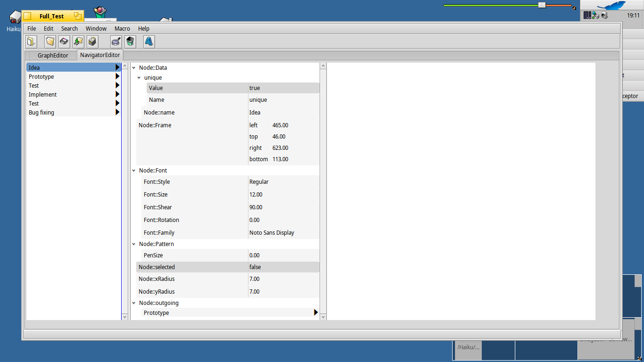
Task: Click the Full_Test window title tab
Action: coord(51,16)
